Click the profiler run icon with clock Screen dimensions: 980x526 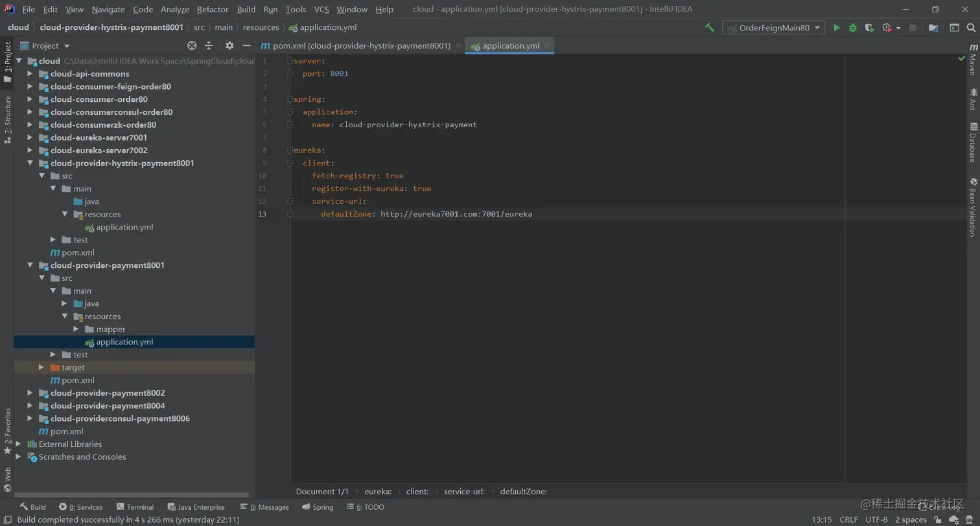click(x=887, y=28)
